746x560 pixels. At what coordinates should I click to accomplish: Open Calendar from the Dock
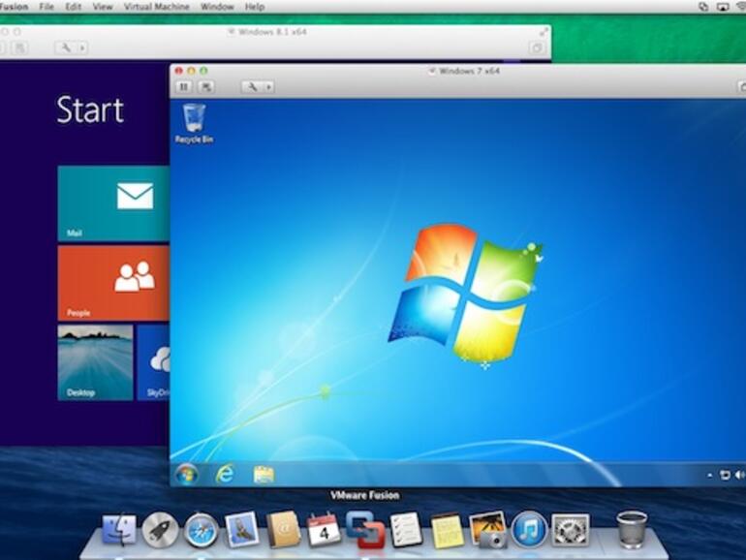click(324, 529)
